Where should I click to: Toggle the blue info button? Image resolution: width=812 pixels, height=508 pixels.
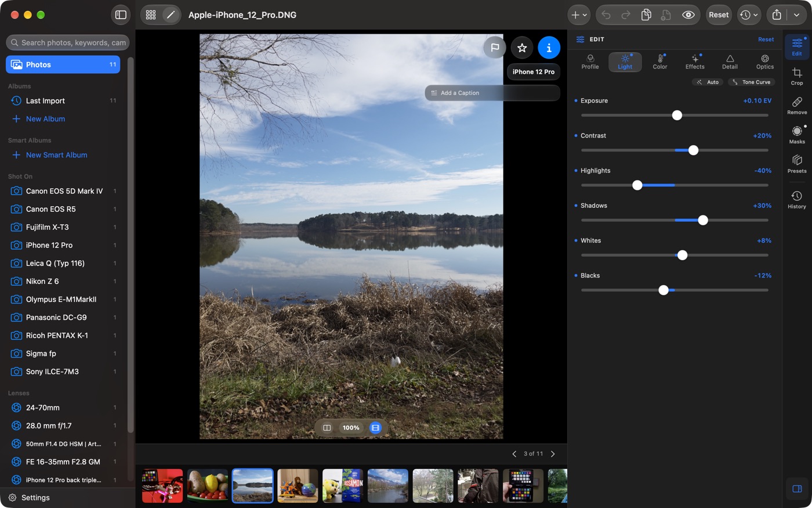(549, 48)
